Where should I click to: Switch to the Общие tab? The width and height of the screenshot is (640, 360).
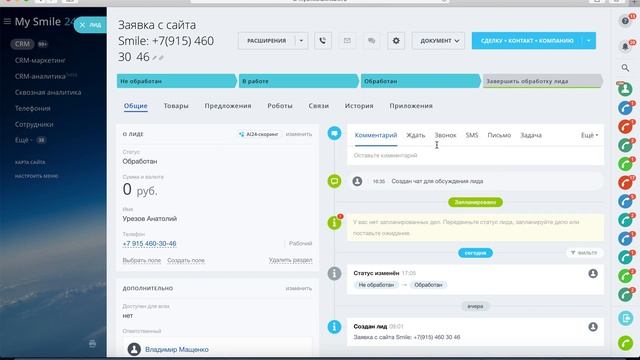pos(136,106)
